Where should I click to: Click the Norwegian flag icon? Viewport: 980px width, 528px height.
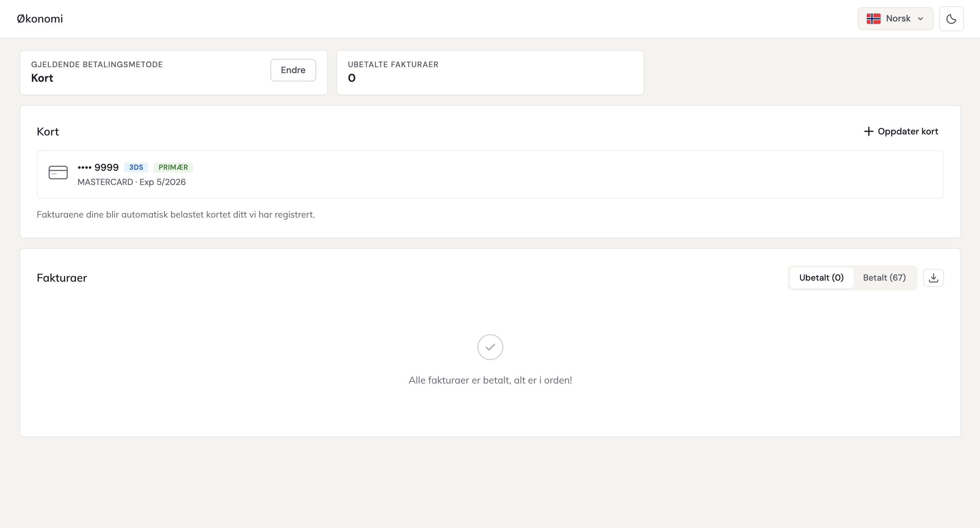point(873,19)
